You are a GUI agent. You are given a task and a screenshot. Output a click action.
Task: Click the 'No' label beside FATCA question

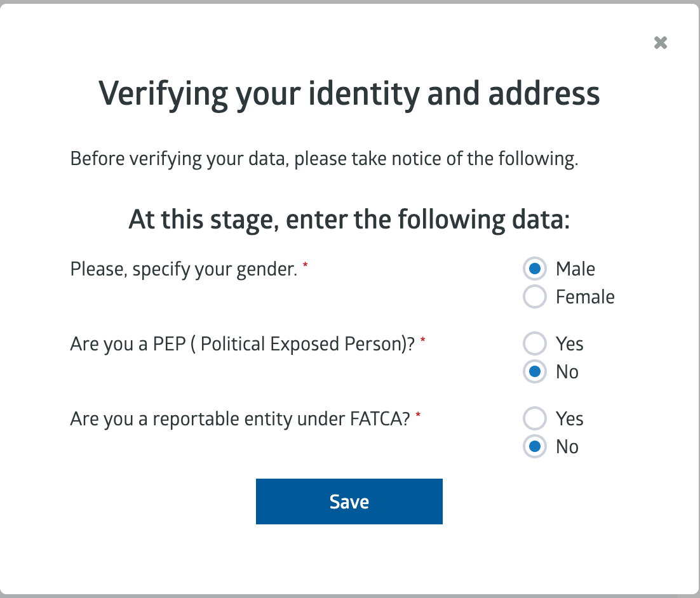coord(567,447)
